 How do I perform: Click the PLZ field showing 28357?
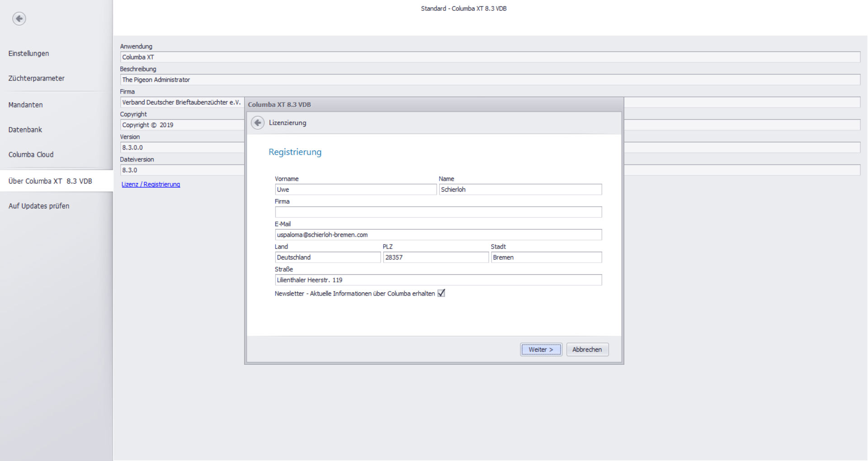click(x=435, y=258)
